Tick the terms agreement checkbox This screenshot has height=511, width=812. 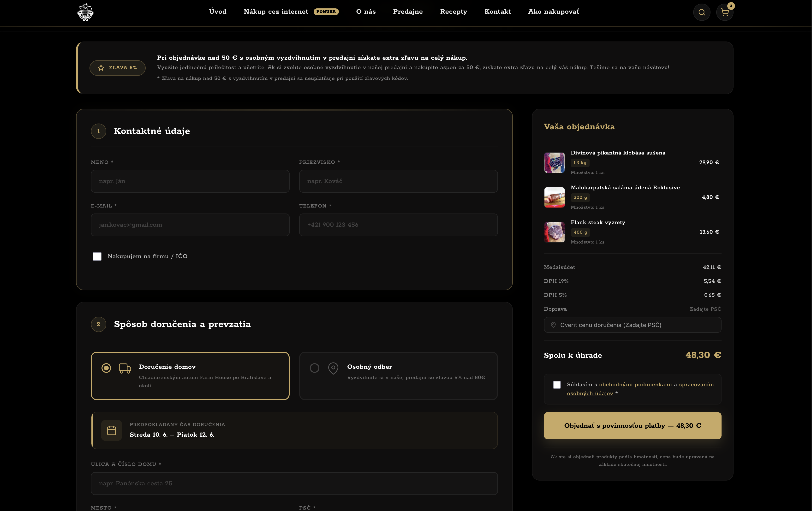tap(557, 385)
